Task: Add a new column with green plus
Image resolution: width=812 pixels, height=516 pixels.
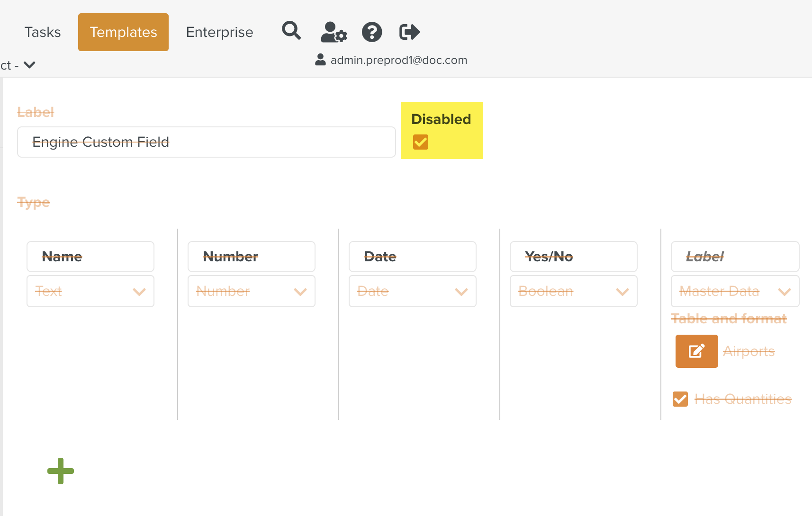Action: pyautogui.click(x=61, y=471)
